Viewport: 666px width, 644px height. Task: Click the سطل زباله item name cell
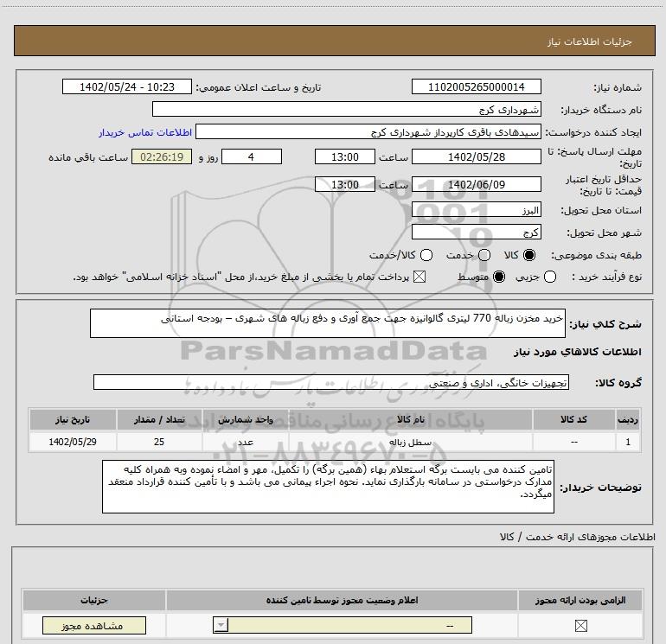[410, 442]
